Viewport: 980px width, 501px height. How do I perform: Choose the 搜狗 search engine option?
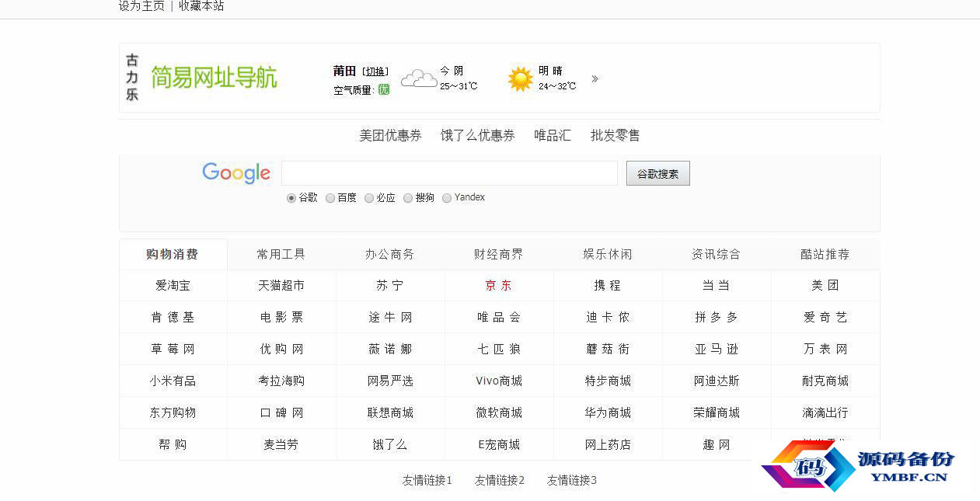click(x=408, y=198)
